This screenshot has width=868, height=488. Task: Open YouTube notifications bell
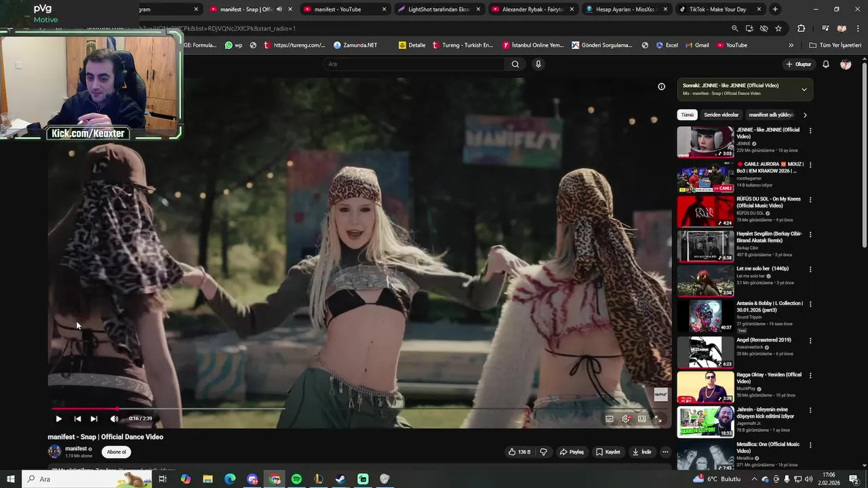point(826,64)
